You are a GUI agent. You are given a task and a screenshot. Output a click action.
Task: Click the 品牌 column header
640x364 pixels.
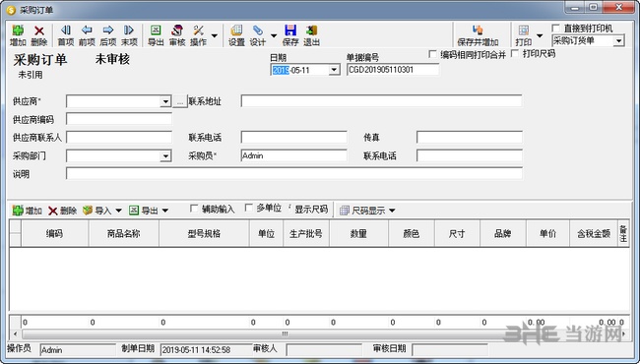pos(503,233)
